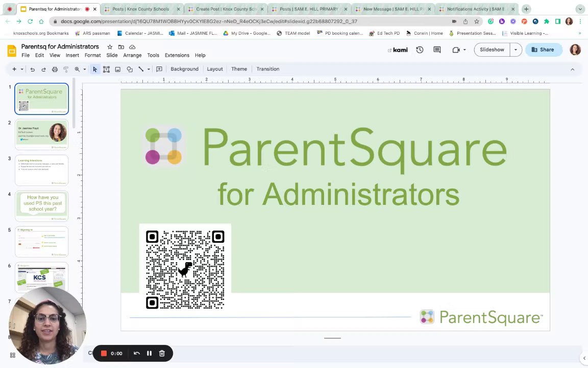Screen dimensions: 588x368
Task: Switch to 'Notifications Activity | SAM E' tab
Action: (x=476, y=9)
